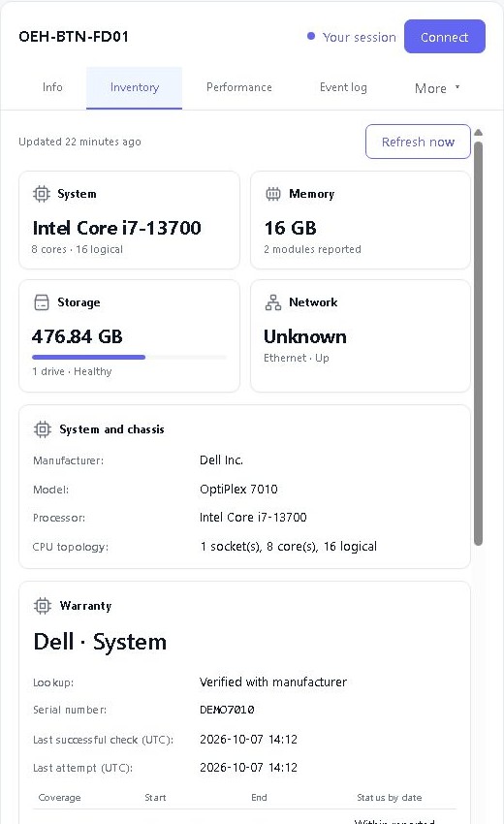
Task: Click the Memory module icon
Action: point(272,194)
